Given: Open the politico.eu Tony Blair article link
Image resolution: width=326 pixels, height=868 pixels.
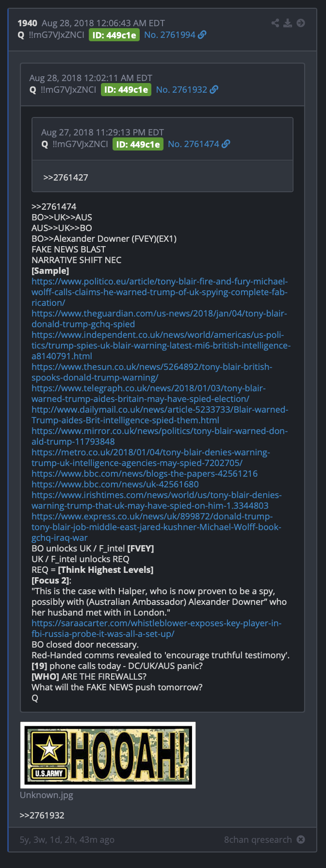Looking at the screenshot, I should (x=160, y=292).
